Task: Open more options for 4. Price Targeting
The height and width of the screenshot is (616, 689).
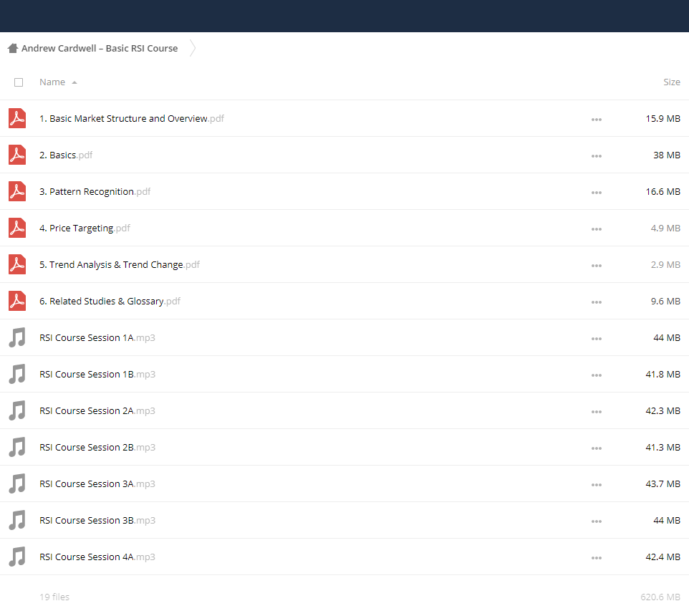Action: (x=597, y=229)
